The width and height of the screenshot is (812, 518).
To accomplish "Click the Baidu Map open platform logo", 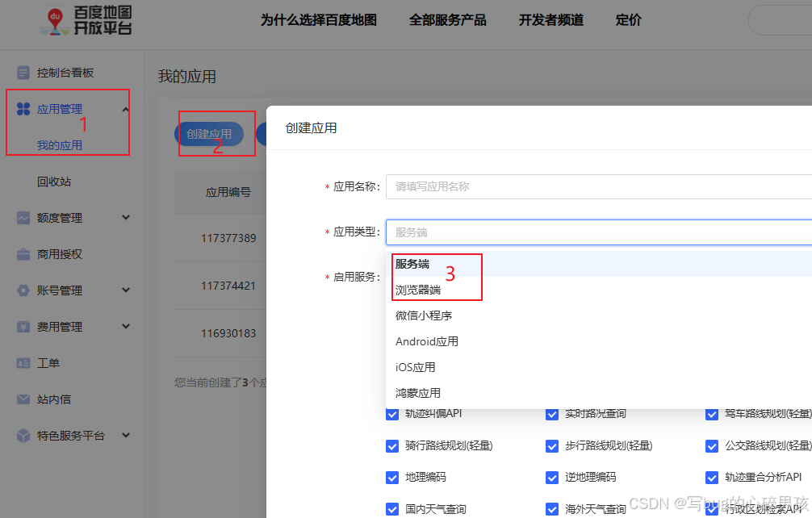I will pyautogui.click(x=86, y=21).
